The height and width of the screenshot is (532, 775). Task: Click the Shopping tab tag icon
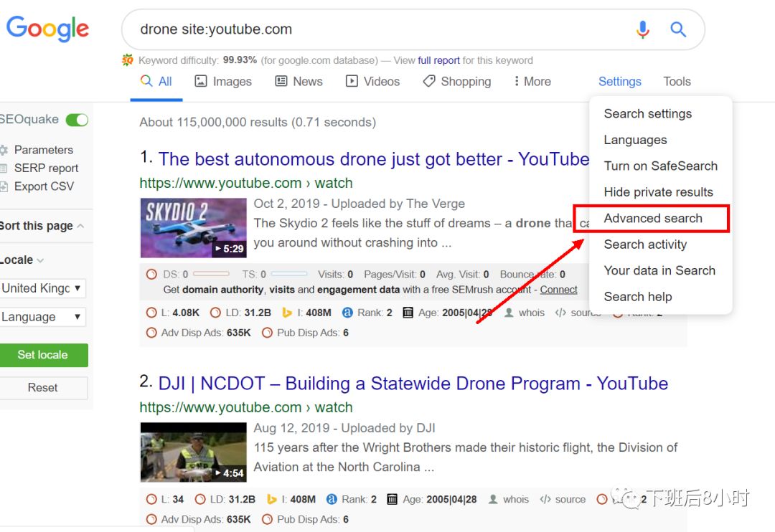pos(429,81)
